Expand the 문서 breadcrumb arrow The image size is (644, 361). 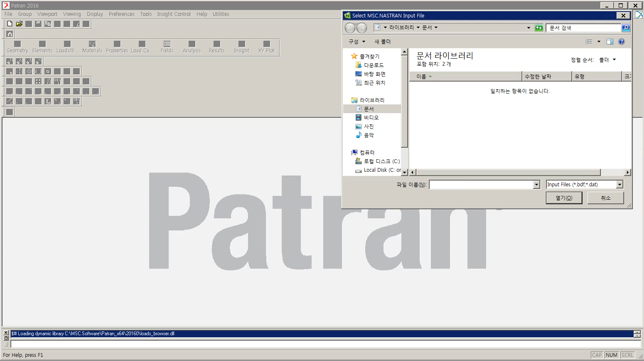pyautogui.click(x=436, y=28)
